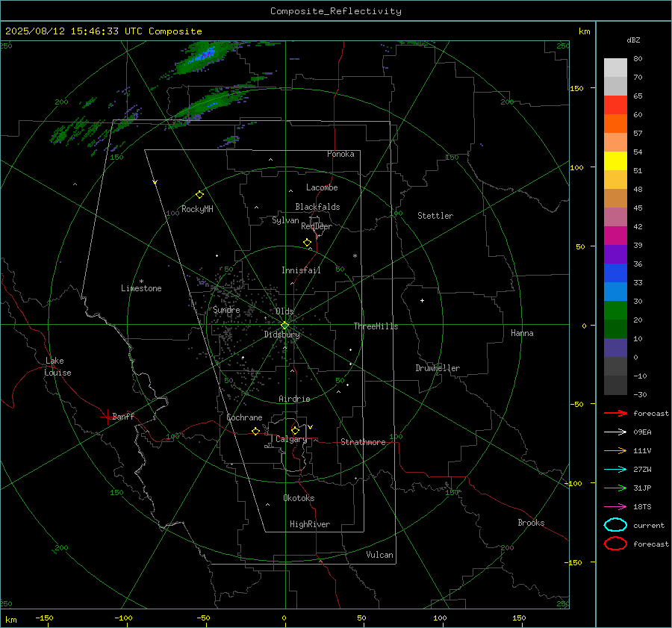Select the orange 111V arrow icon

pyautogui.click(x=615, y=450)
